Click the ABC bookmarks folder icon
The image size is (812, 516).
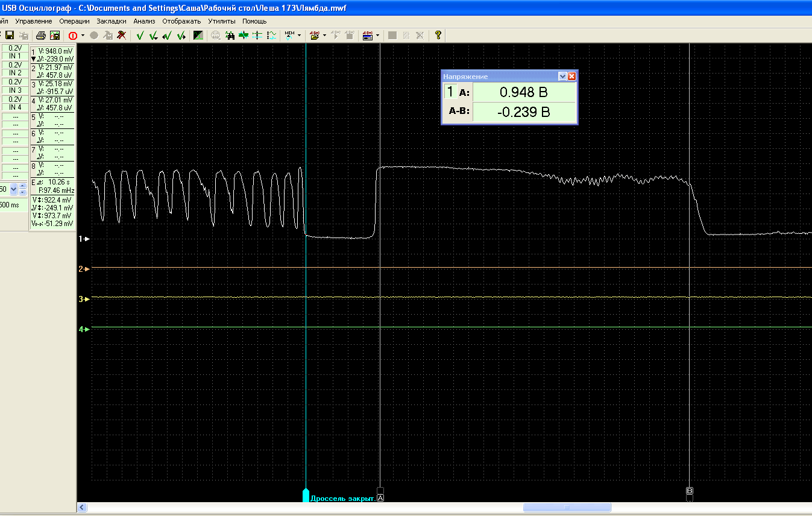[x=314, y=36]
